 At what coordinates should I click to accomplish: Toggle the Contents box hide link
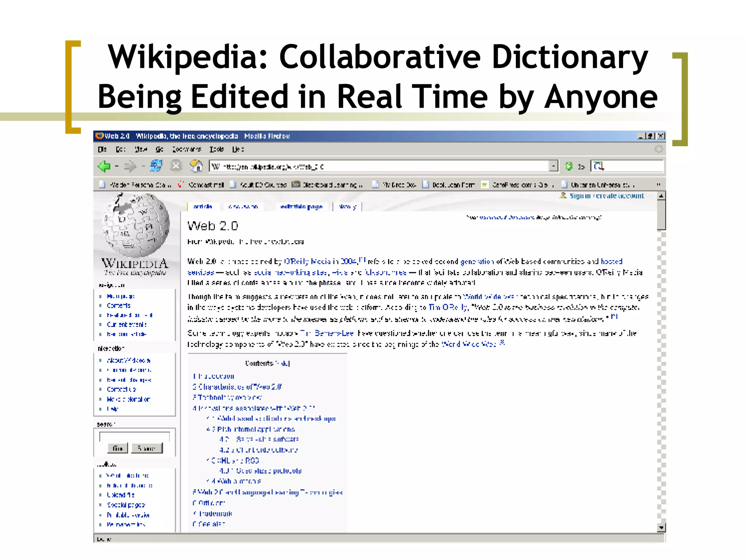click(x=283, y=363)
